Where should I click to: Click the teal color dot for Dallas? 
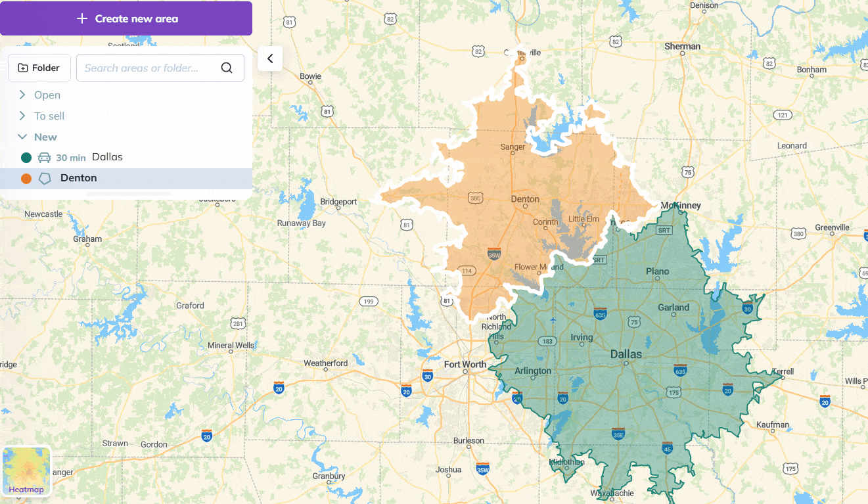(x=26, y=158)
